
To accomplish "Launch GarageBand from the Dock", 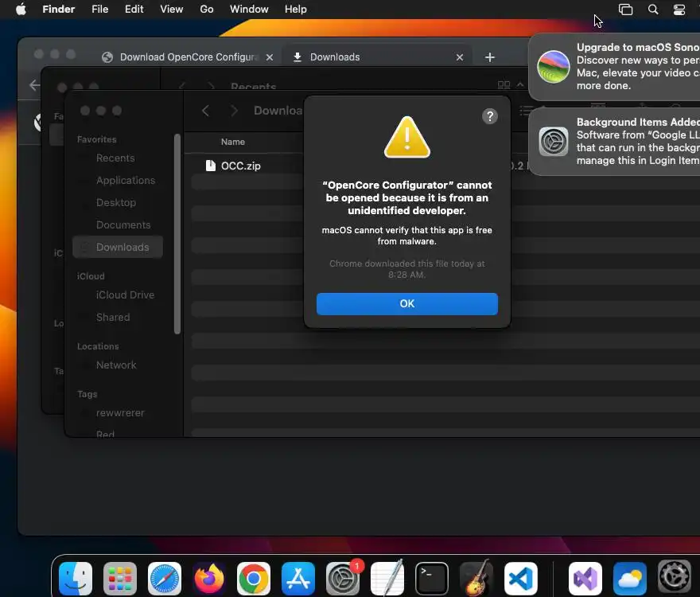I will [476, 578].
